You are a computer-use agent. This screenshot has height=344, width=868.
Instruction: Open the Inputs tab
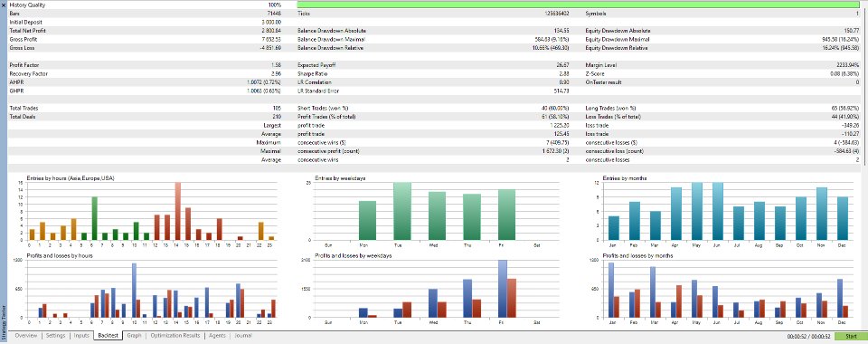click(81, 336)
